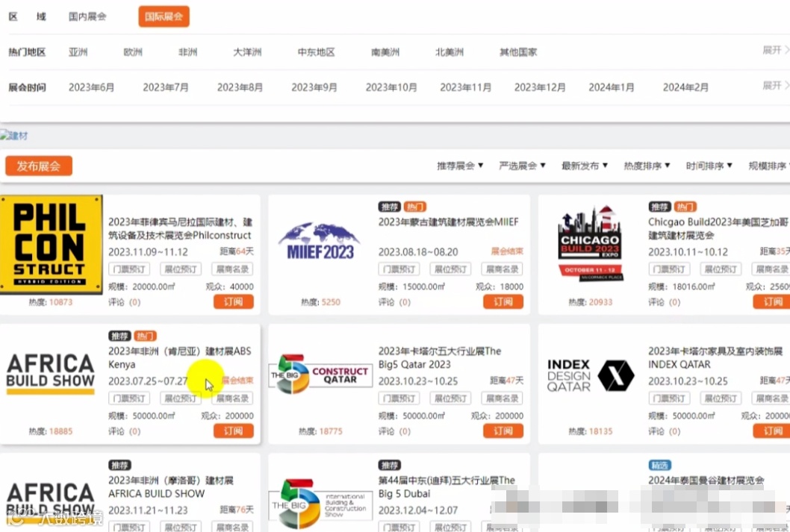
Task: Click 展商名录 on MIIEF card
Action: click(x=503, y=269)
